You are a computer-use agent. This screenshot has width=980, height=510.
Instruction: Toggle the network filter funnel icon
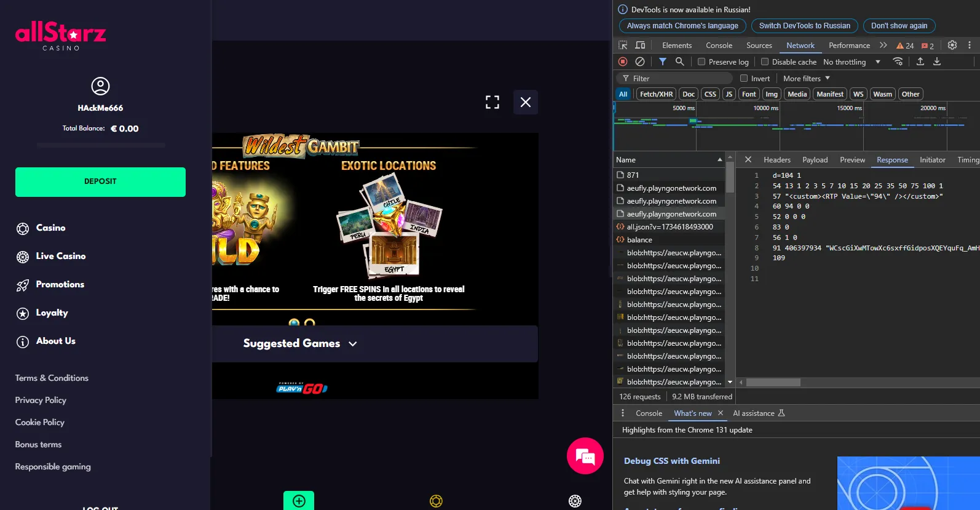(663, 62)
